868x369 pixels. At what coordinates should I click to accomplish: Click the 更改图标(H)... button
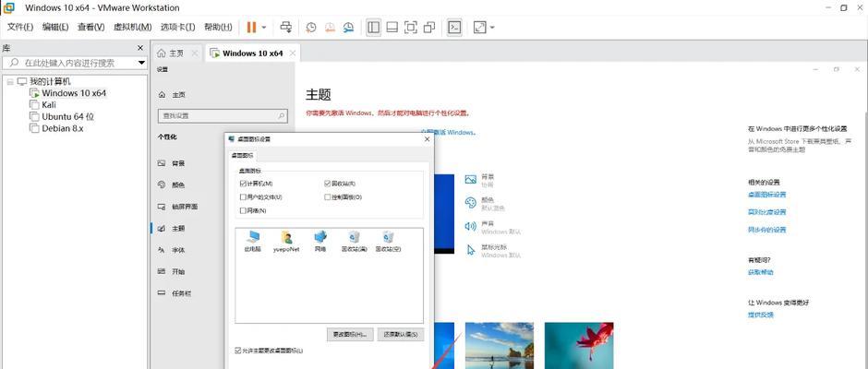click(350, 334)
